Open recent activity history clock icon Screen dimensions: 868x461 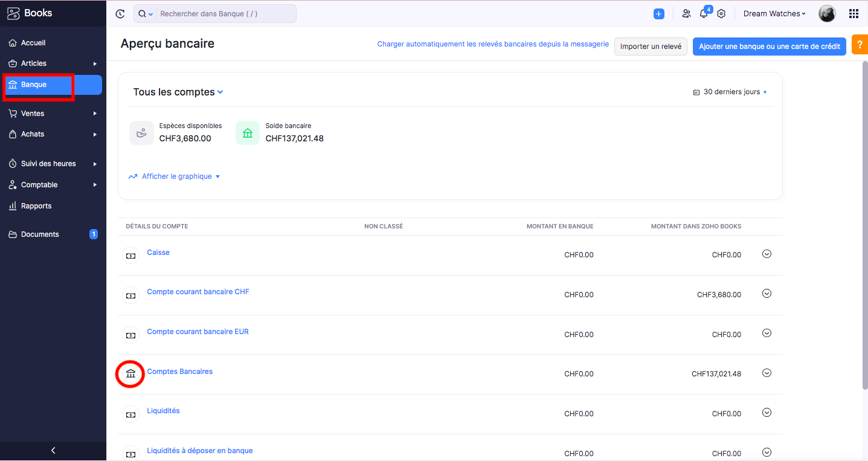[120, 14]
